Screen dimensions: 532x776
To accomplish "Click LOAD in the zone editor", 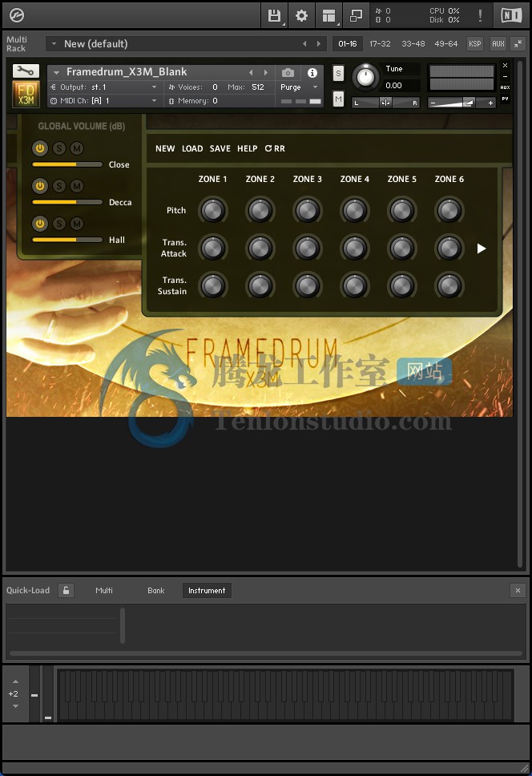I will tap(192, 148).
